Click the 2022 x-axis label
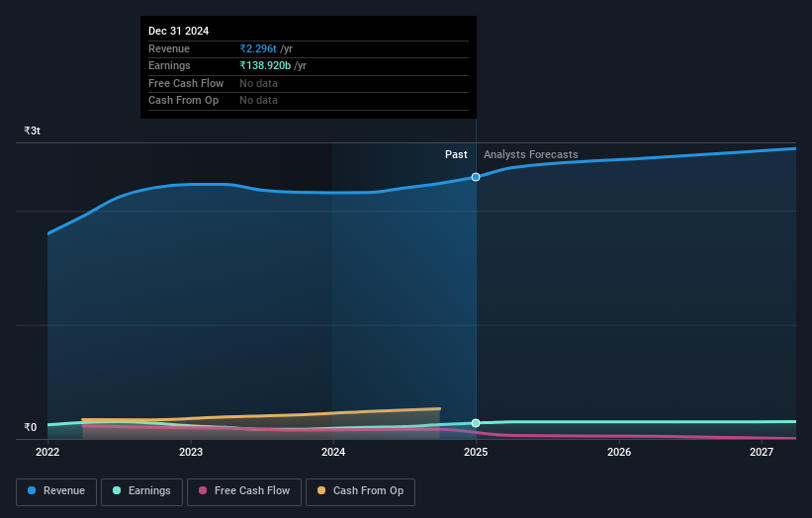This screenshot has height=518, width=812. 47,453
